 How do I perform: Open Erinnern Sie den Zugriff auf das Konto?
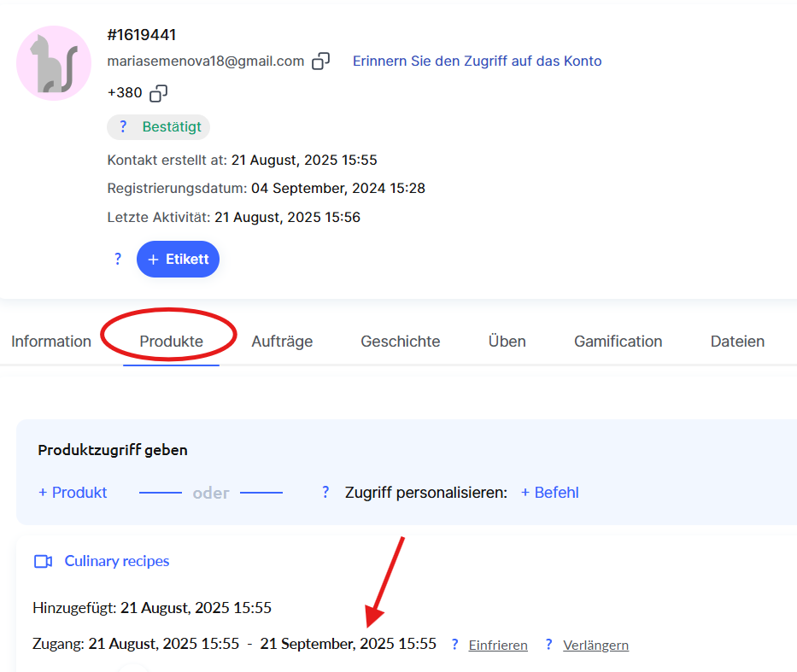[x=477, y=61]
